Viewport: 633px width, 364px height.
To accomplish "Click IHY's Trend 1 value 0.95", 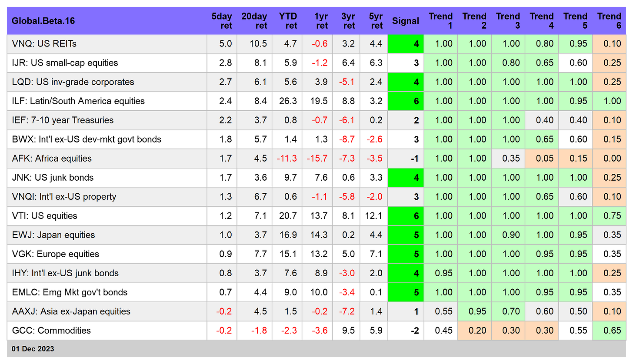I will 444,273.
